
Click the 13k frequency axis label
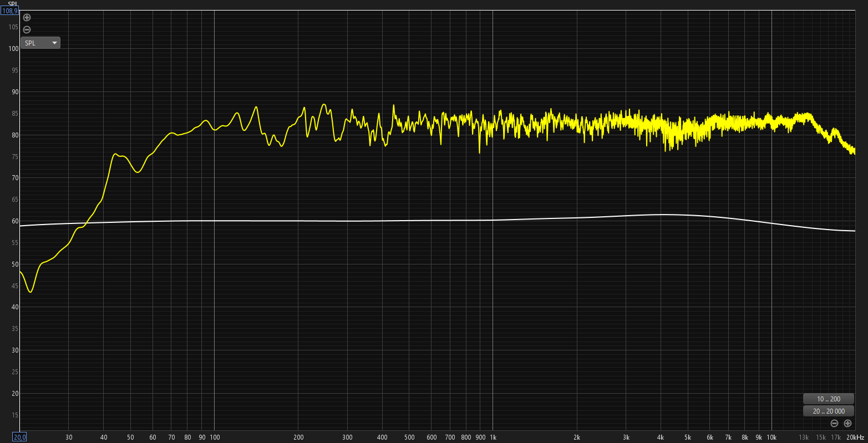[x=804, y=437]
